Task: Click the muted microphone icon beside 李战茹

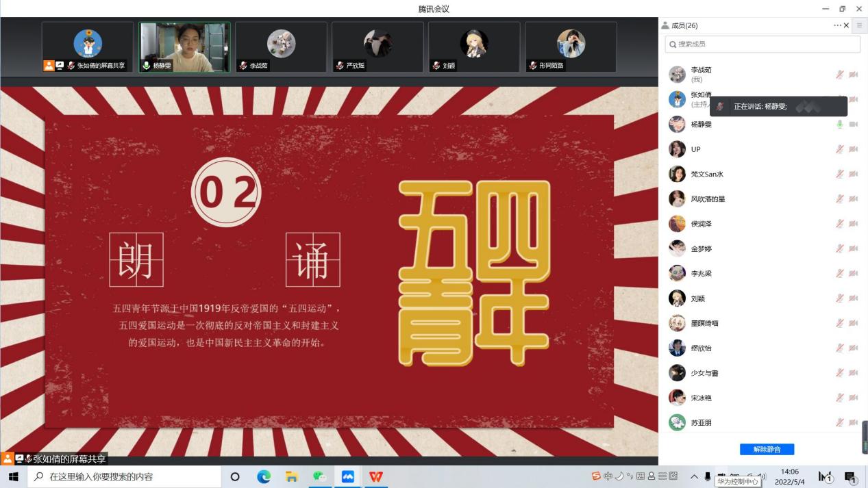Action: (x=840, y=75)
